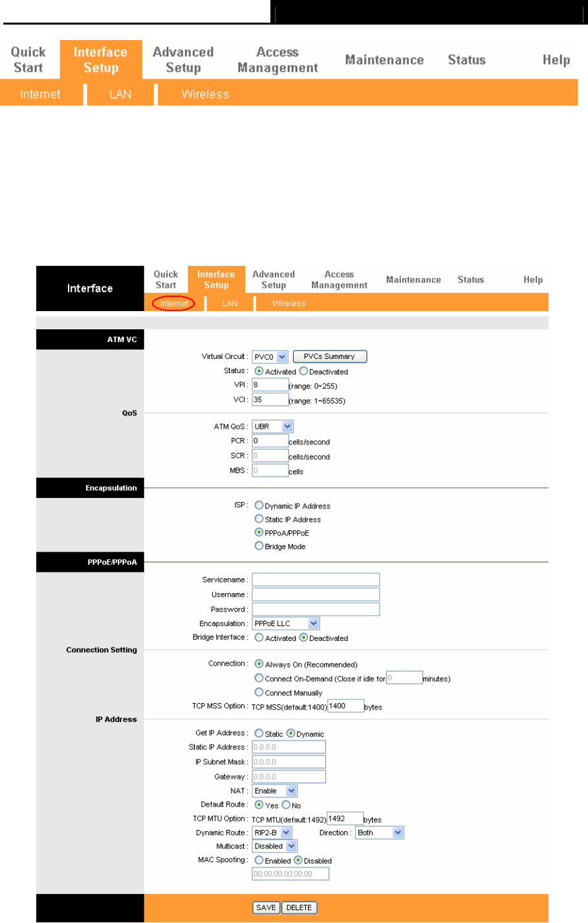Viewport: 588px width, 923px height.
Task: Select the Bridge Mode ISP option
Action: point(259,546)
